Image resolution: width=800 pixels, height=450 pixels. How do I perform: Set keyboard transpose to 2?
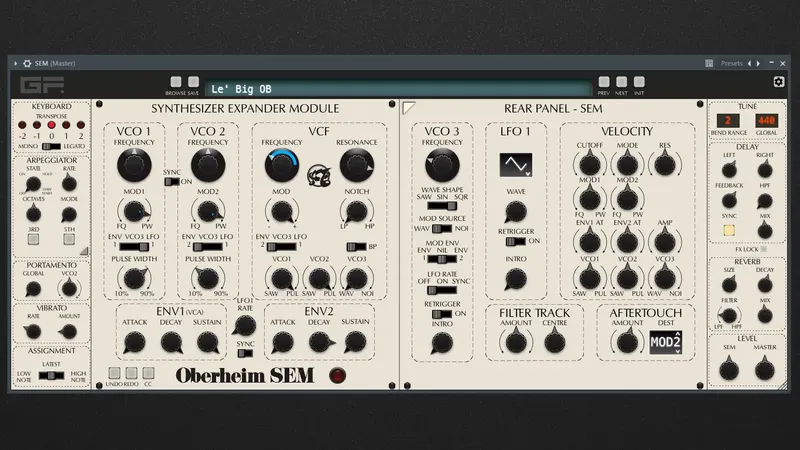coord(81,125)
